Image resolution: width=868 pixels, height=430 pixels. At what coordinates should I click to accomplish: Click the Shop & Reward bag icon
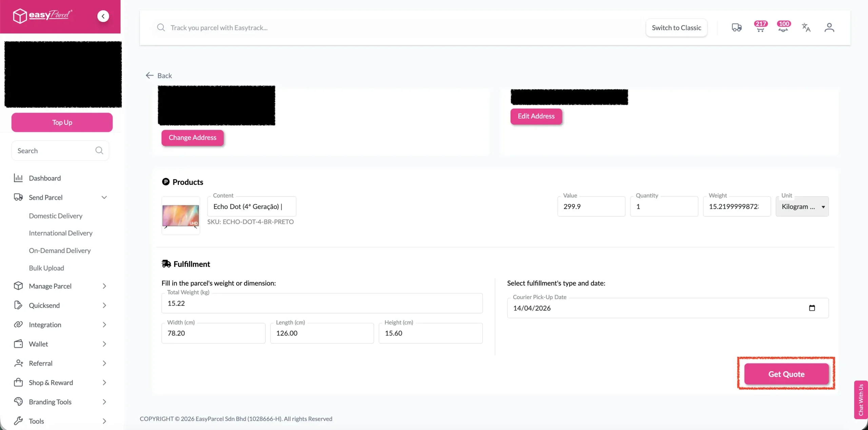(18, 383)
